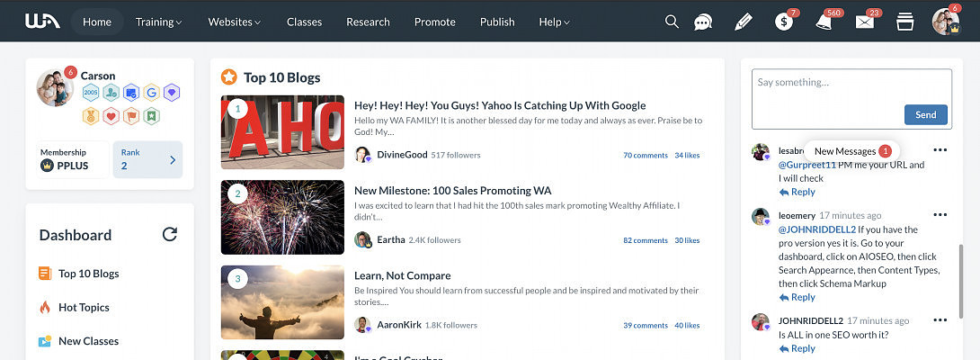Click the 'Say something…' chat input

pos(851,99)
